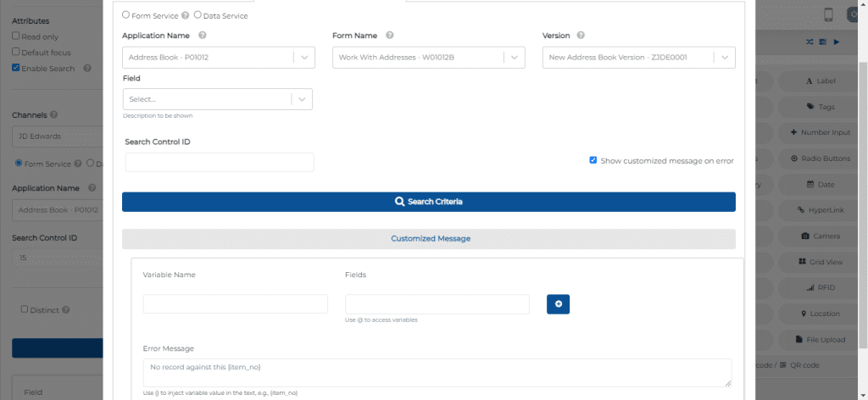Uncheck Show customized message on error

coord(593,160)
